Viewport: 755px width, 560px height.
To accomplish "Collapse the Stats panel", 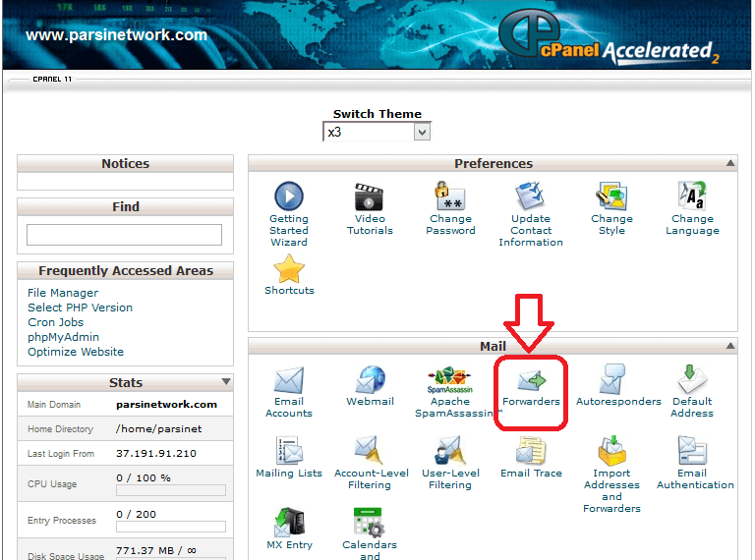I will (226, 382).
